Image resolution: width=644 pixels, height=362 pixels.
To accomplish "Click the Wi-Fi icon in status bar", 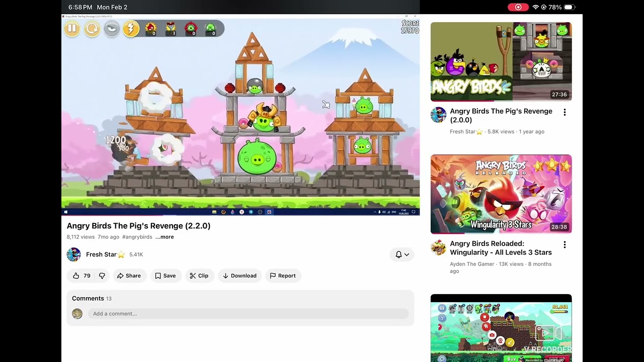I will coord(536,7).
